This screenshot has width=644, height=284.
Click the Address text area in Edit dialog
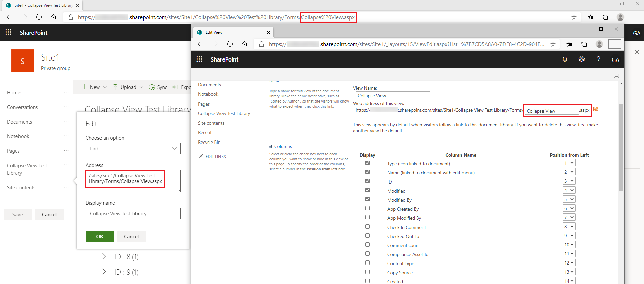pos(133,181)
